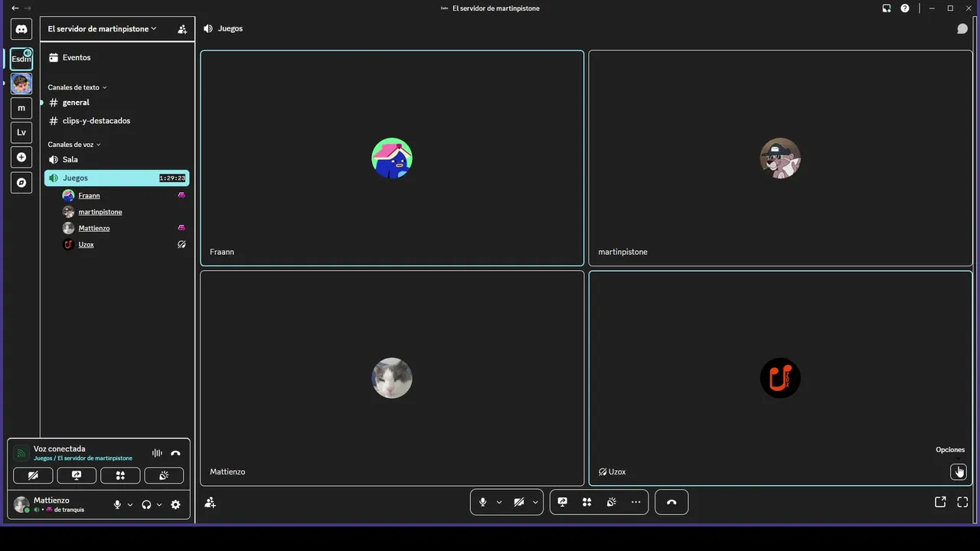Select the Esdm server icon
Screen dimensions: 980x551
pos(21,59)
